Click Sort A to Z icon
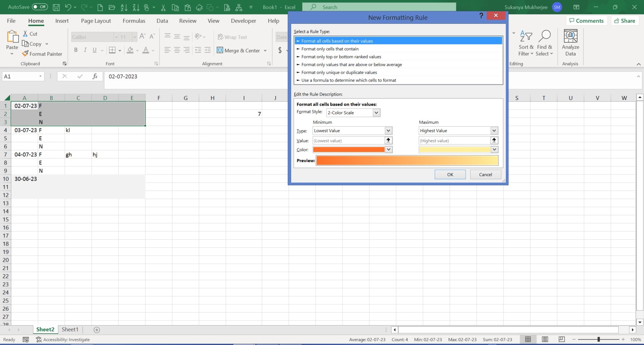This screenshot has width=644, height=345. point(124,7)
